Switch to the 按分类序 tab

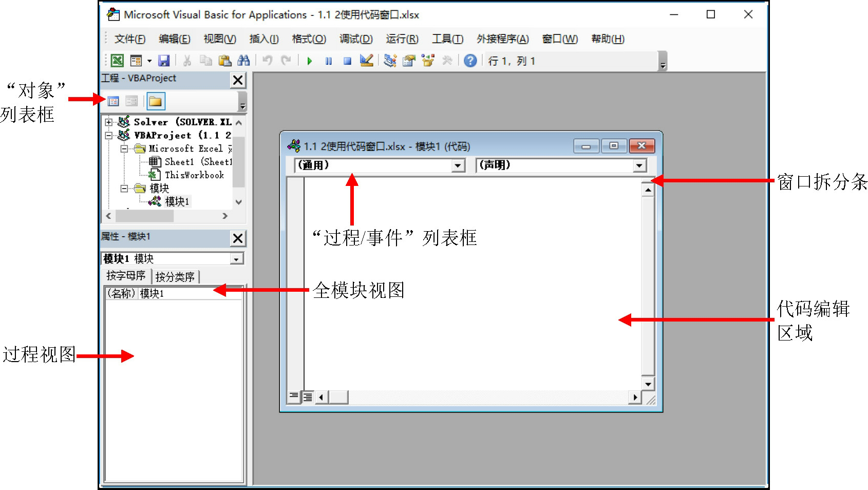175,277
